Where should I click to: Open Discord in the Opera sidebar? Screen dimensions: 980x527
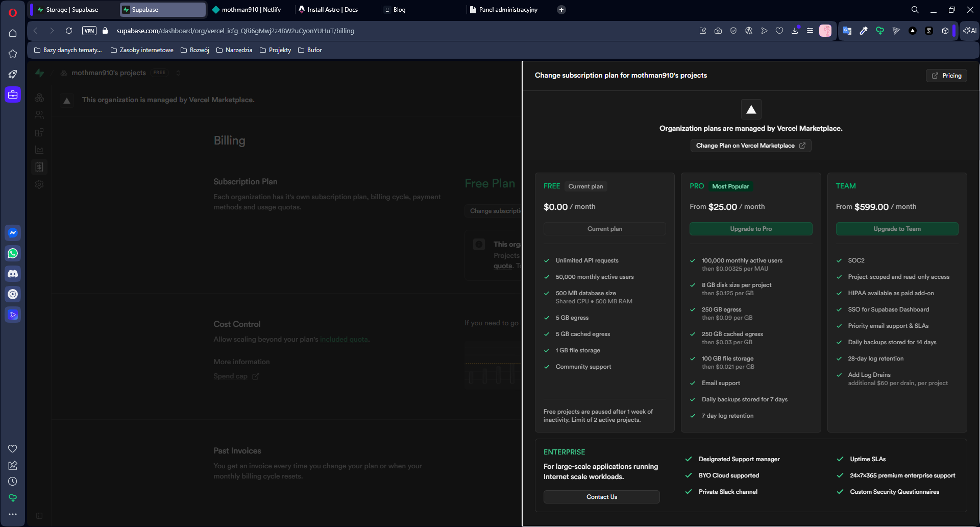click(13, 274)
